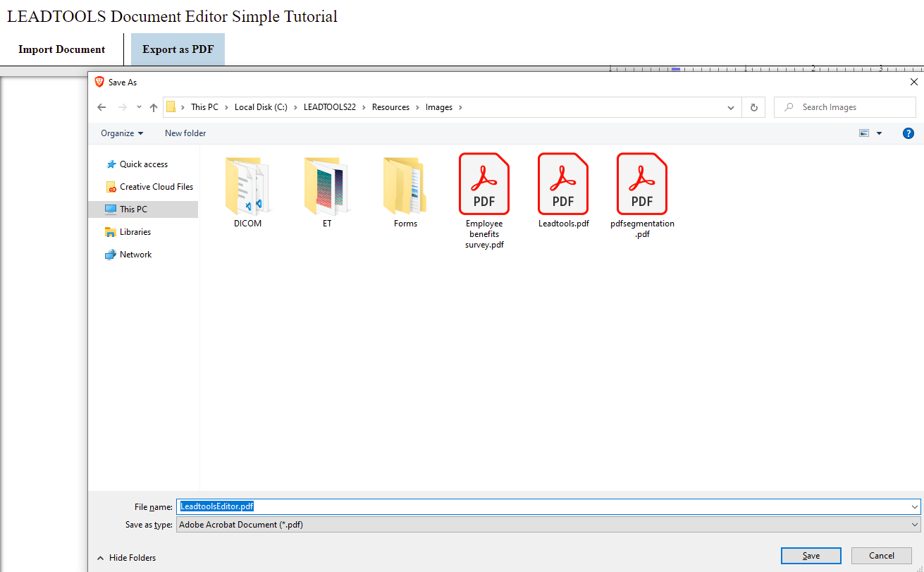Click the Back navigation arrow

[101, 107]
